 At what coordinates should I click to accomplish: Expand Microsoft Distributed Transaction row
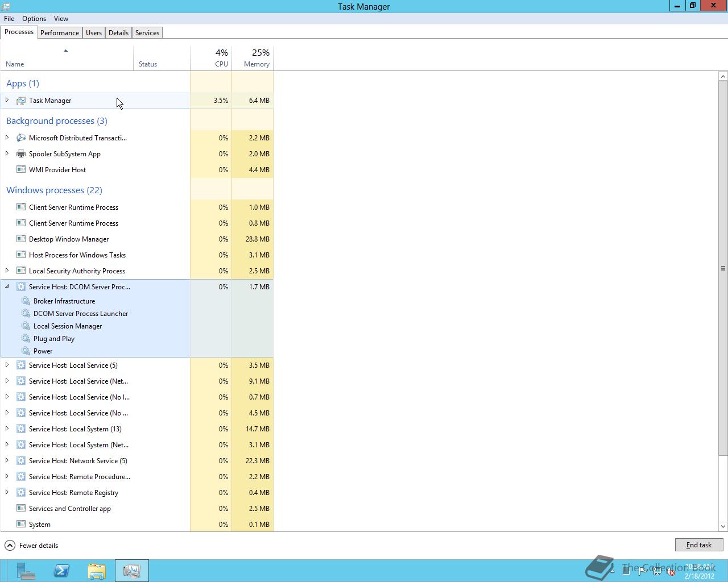7,138
